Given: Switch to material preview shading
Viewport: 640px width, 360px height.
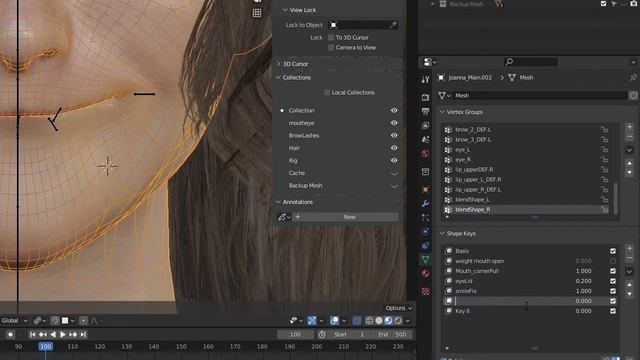Looking at the screenshot, I should click(388, 321).
